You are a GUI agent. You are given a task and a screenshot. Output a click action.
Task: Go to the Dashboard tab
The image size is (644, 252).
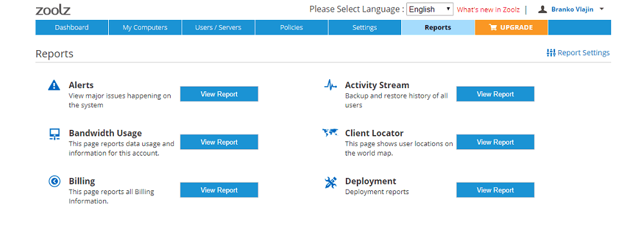[72, 28]
